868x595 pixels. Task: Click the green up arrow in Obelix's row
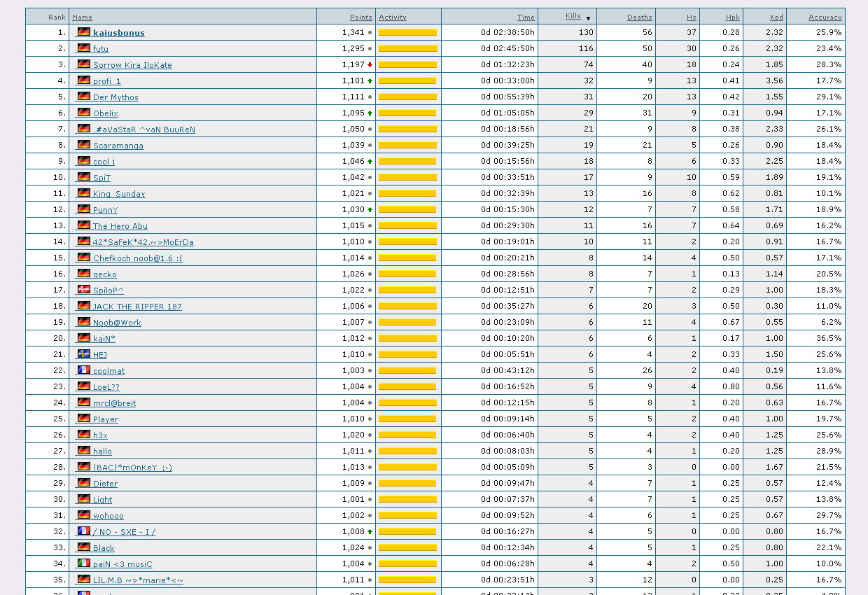(370, 113)
